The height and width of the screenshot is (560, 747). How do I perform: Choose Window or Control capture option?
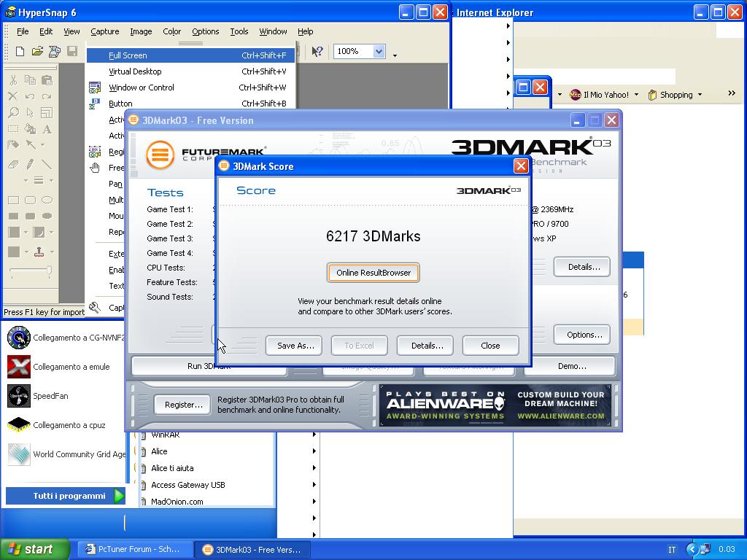point(190,87)
